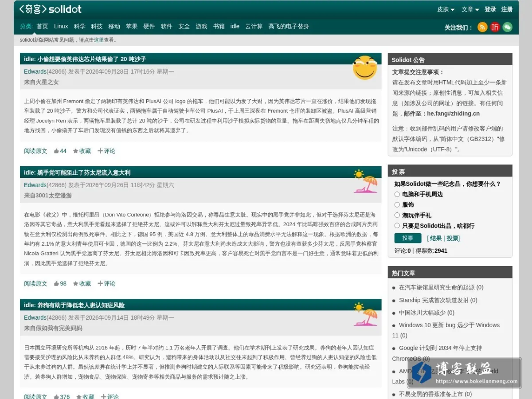Like the article with 376 thumbs-up
Image resolution: width=532 pixels, height=399 pixels.
tap(62, 396)
